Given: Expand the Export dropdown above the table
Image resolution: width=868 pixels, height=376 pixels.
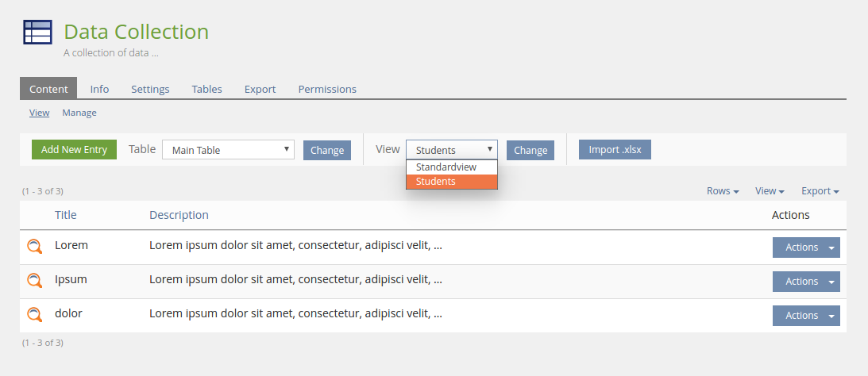Looking at the screenshot, I should pyautogui.click(x=820, y=191).
